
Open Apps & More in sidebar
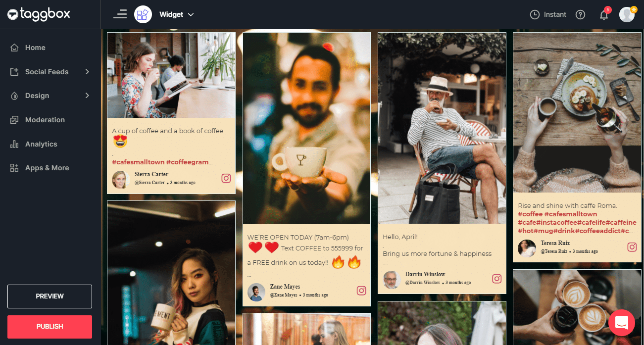coord(47,168)
